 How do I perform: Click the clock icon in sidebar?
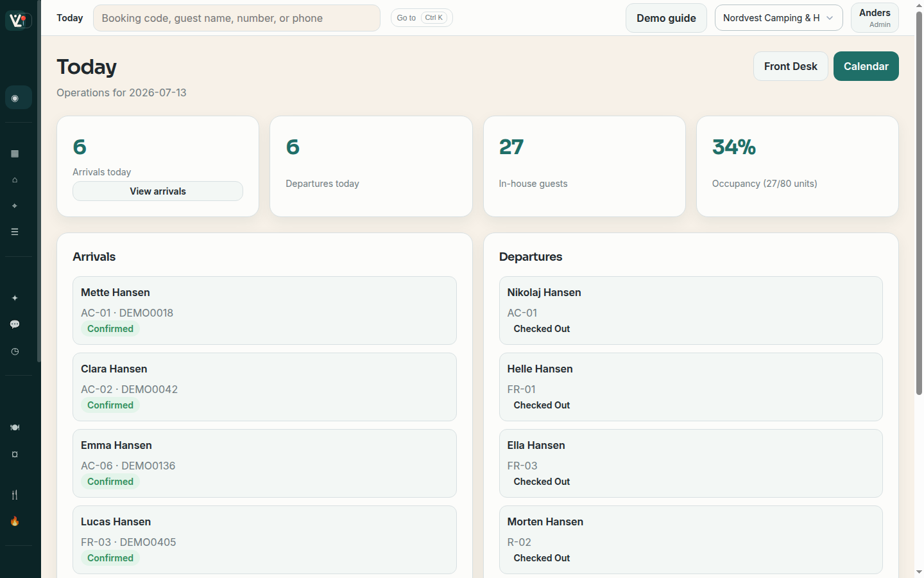(15, 351)
